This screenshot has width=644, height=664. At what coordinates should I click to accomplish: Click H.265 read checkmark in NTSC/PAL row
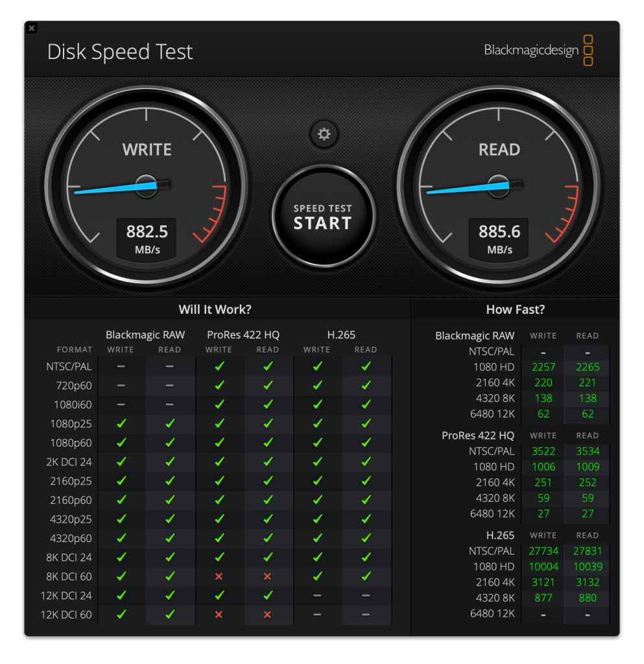(366, 366)
